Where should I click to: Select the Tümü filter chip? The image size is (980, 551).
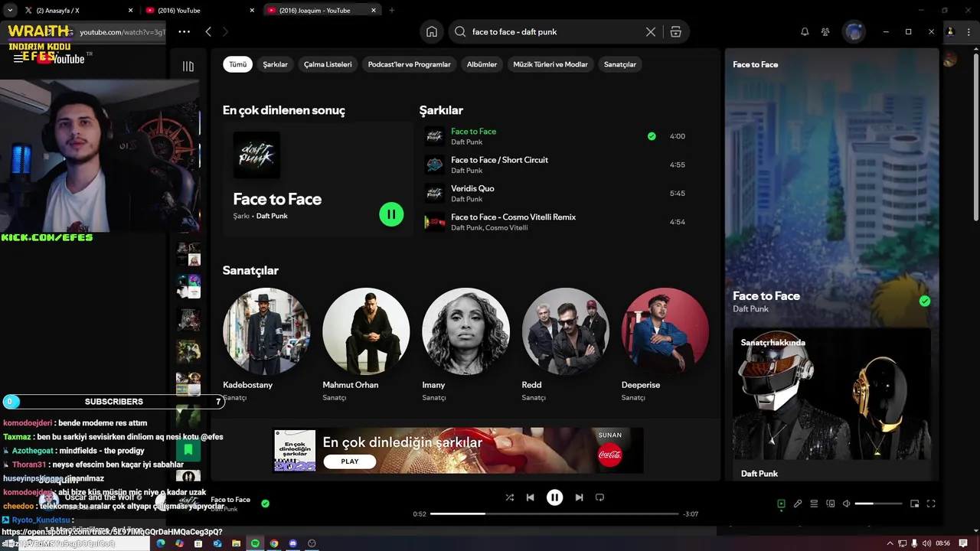pos(238,64)
